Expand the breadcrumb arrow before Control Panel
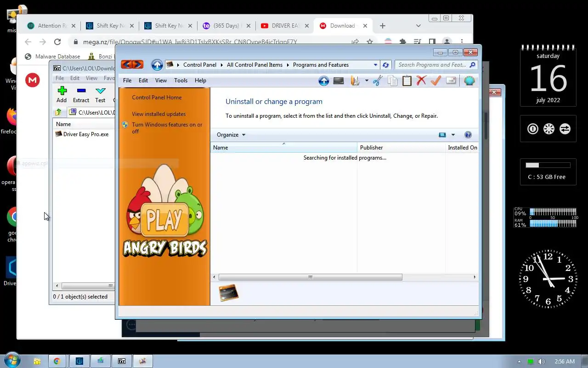Viewport: 588px width, 368px height. (178, 65)
